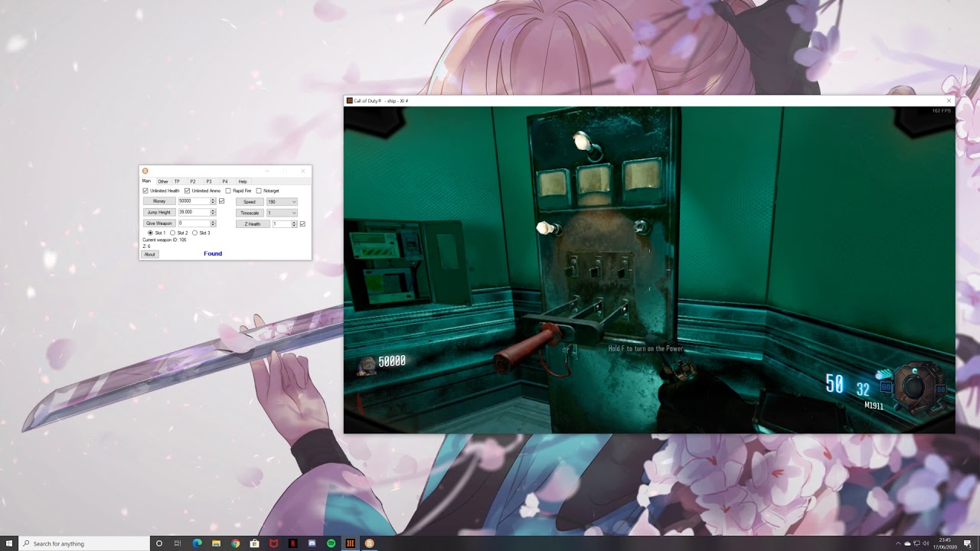Click Money value spinner arrows

[x=213, y=201]
